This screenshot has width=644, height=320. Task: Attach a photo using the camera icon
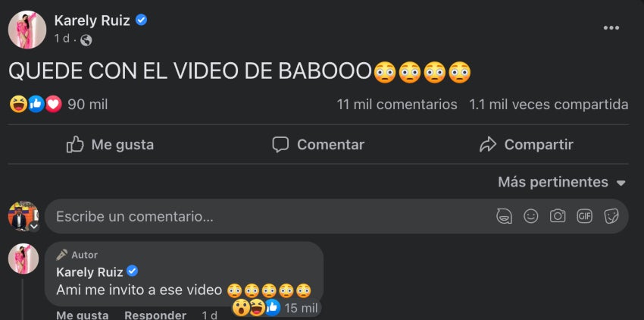point(558,216)
